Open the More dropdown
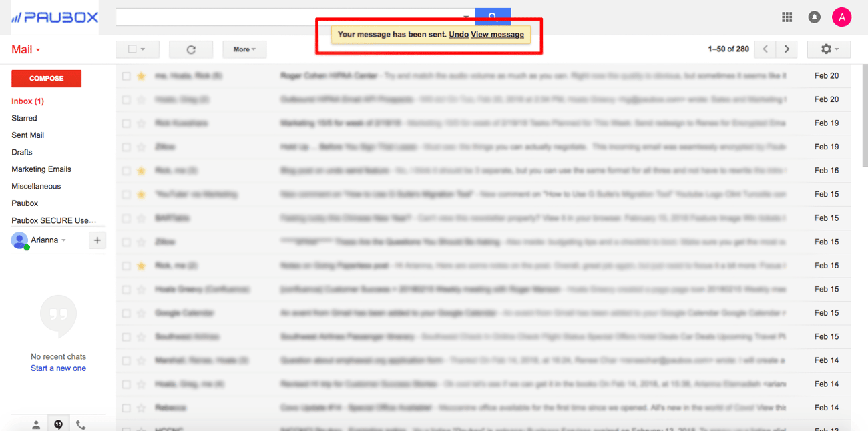The width and height of the screenshot is (868, 431). tap(244, 49)
